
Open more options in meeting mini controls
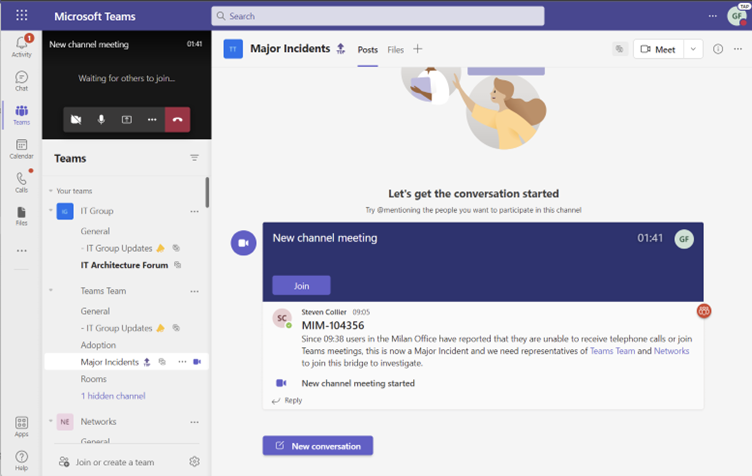152,119
